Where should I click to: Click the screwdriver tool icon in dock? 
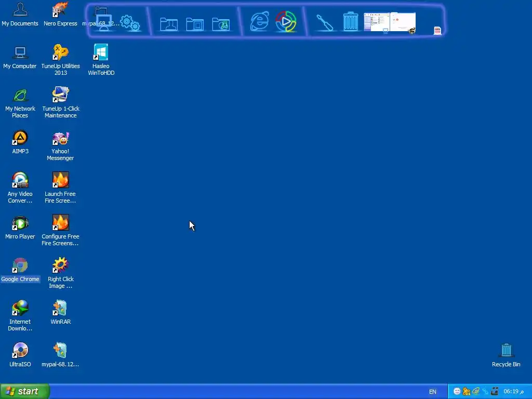tap(325, 23)
